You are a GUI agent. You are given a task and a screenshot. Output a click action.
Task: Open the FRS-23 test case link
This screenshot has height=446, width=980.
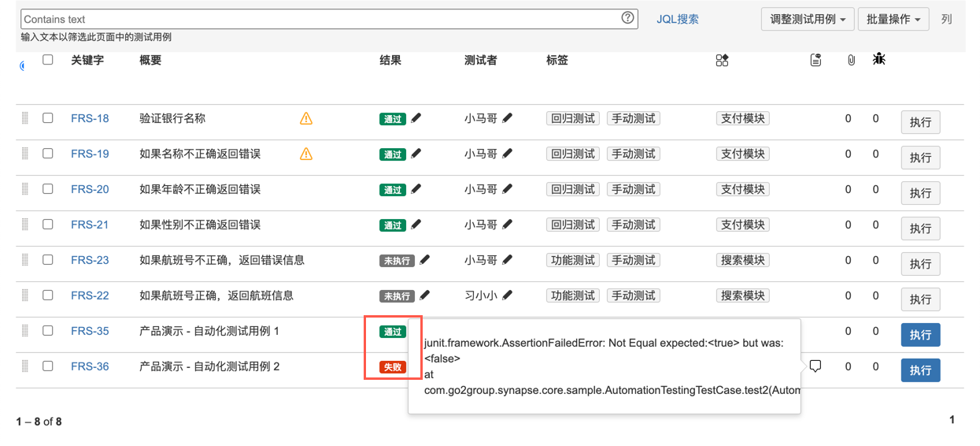[x=90, y=260]
